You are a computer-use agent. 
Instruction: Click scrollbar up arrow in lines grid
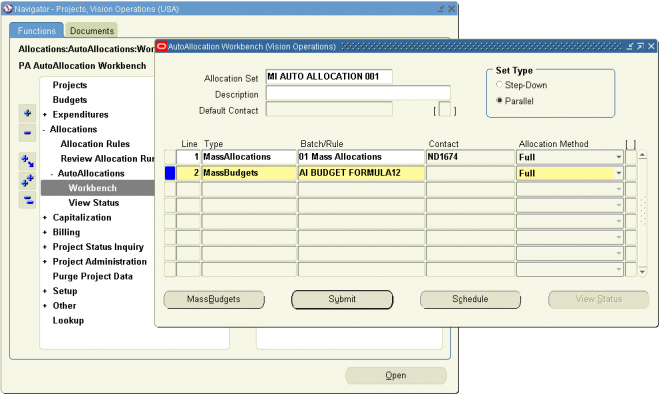coord(642,155)
